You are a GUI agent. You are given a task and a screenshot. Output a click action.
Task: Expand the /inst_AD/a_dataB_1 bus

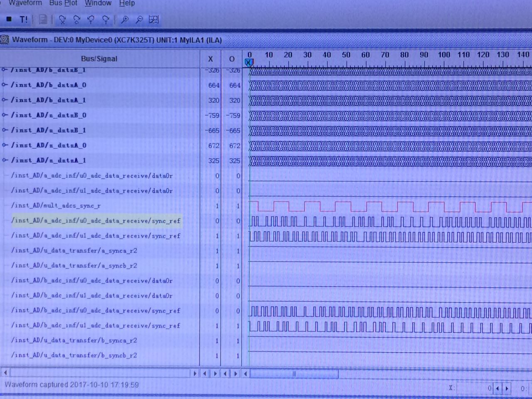pyautogui.click(x=5, y=130)
